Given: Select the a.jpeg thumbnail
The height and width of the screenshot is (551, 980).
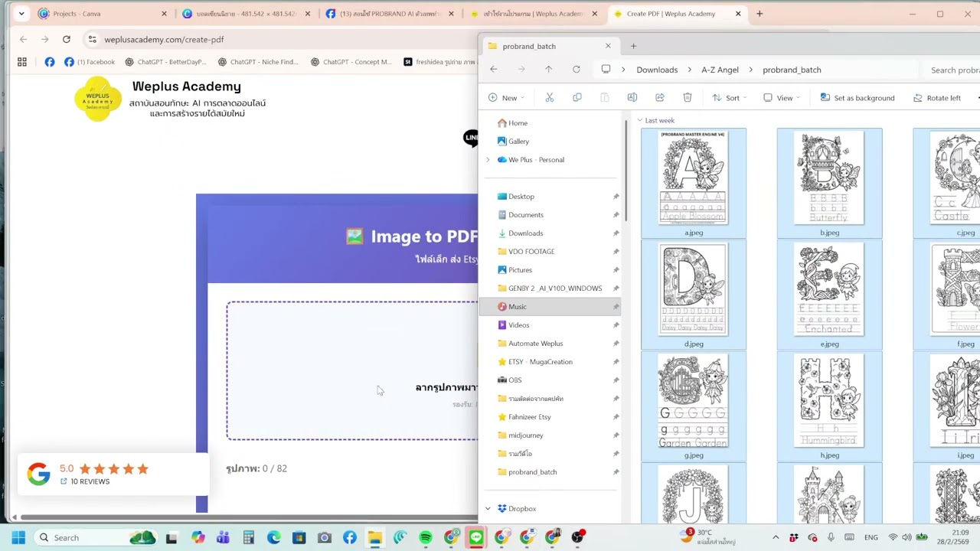Looking at the screenshot, I should [x=694, y=184].
